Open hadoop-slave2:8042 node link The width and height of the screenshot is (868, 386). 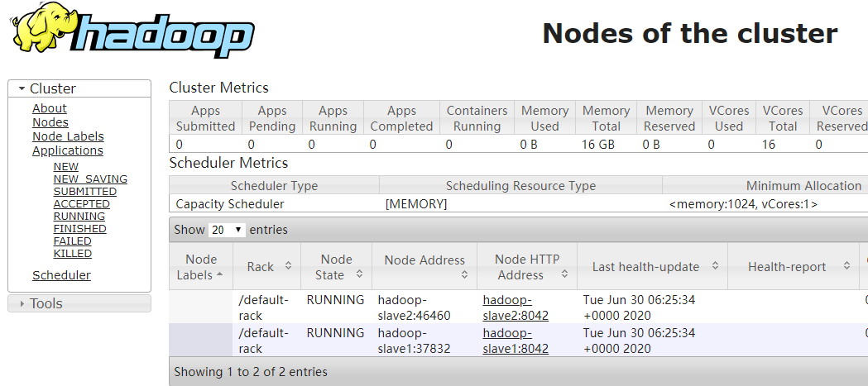(516, 308)
